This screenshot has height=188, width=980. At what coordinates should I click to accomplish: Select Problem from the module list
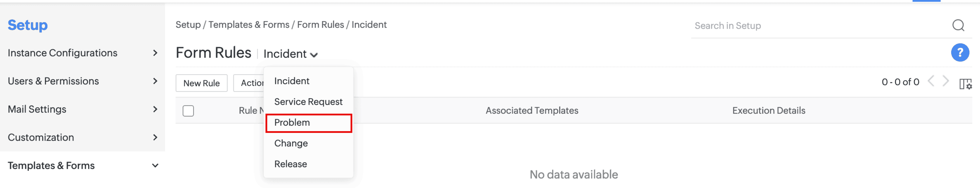coord(292,123)
